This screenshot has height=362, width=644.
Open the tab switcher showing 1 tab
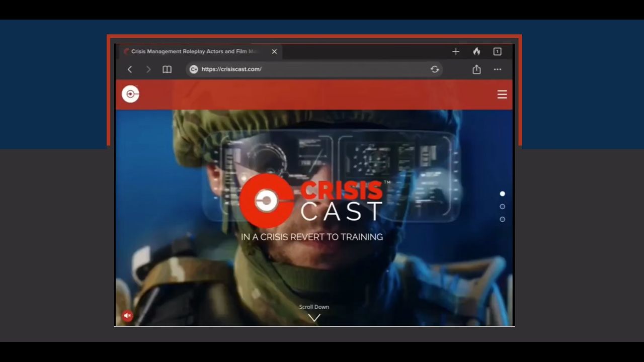497,51
